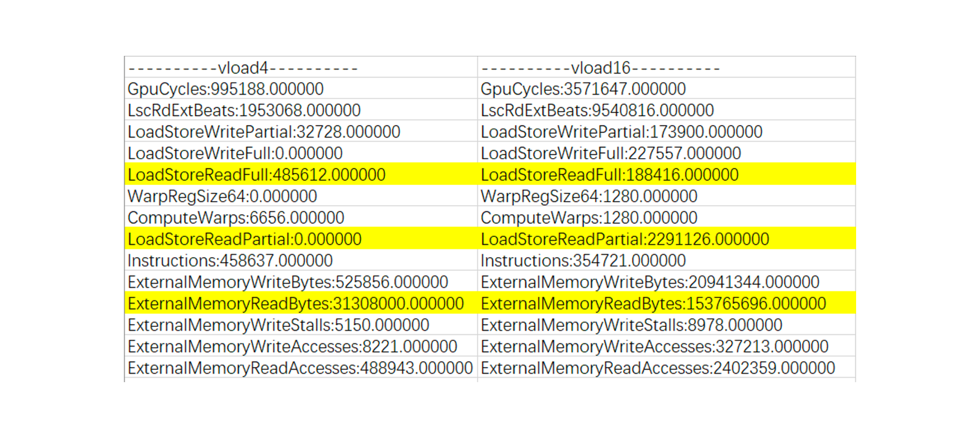Screen dimensions: 980x438
Task: Click highlighted LoadStoreReadFull:485612.000000 cell
Action: click(301, 174)
